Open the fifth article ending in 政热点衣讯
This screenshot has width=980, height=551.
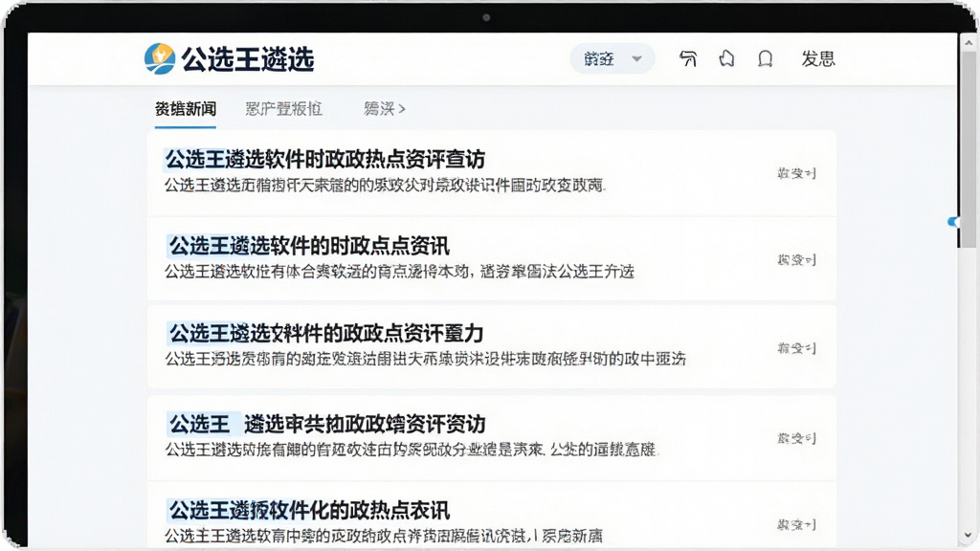[309, 511]
